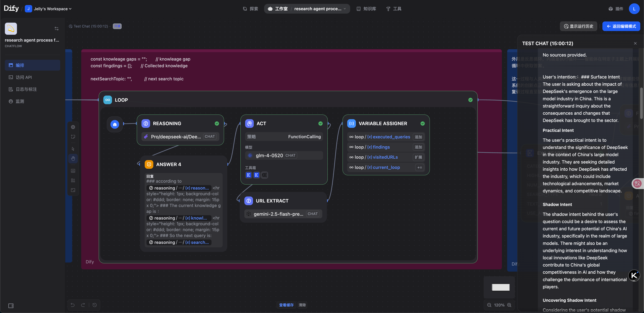
Task: Open the 120% zoom level menu
Action: pos(499,305)
